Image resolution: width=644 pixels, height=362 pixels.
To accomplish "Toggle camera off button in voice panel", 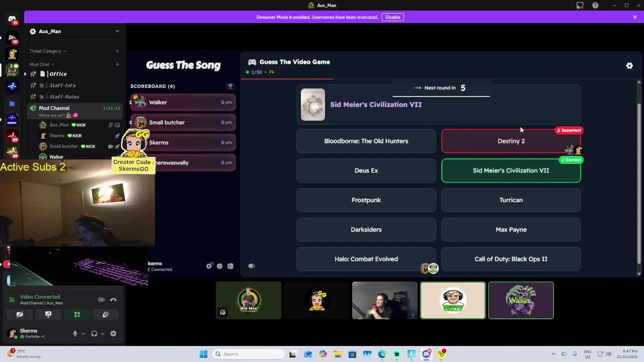I will (20, 314).
